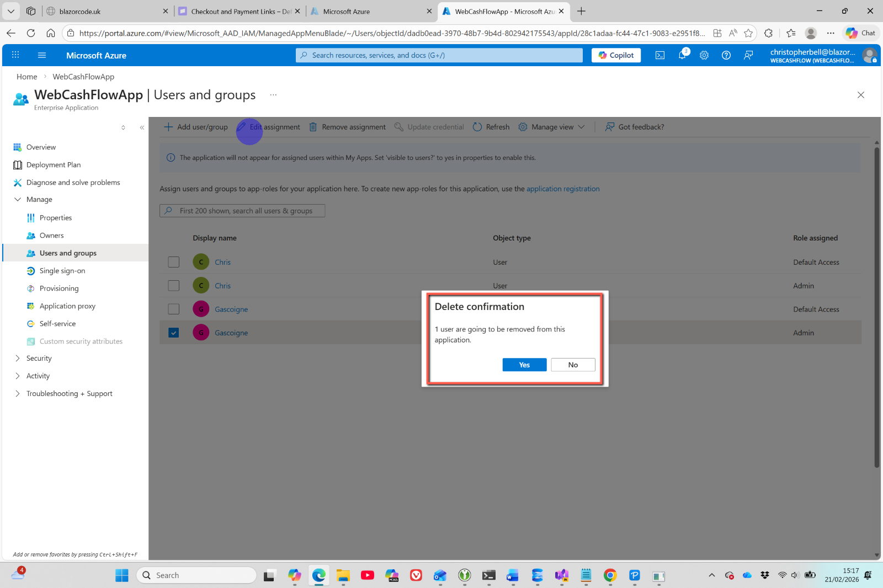Open portal settings gear icon
Viewport: 883px width, 588px height.
point(704,55)
